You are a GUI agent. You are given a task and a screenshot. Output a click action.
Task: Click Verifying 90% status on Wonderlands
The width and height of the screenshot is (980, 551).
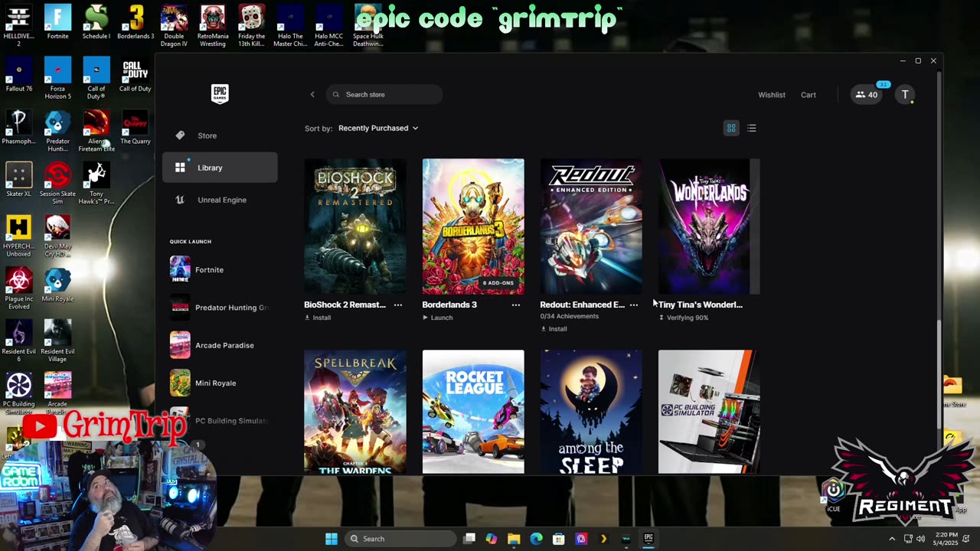click(x=684, y=318)
